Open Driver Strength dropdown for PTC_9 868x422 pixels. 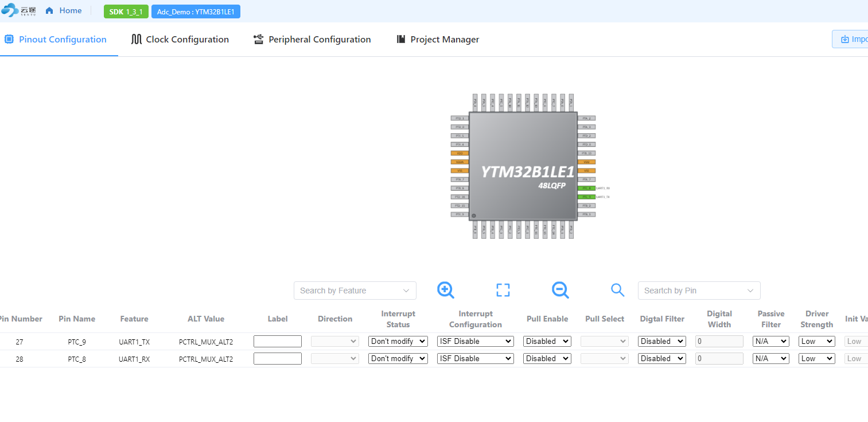(816, 341)
